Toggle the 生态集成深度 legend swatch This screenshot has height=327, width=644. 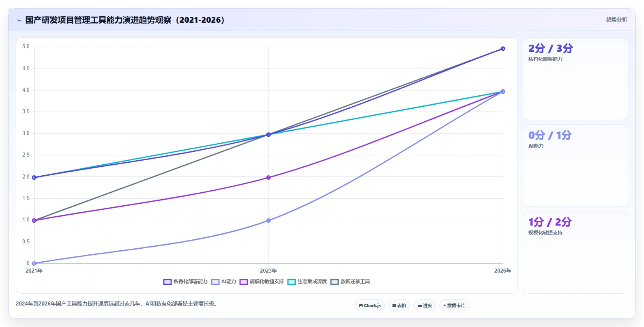click(x=292, y=282)
